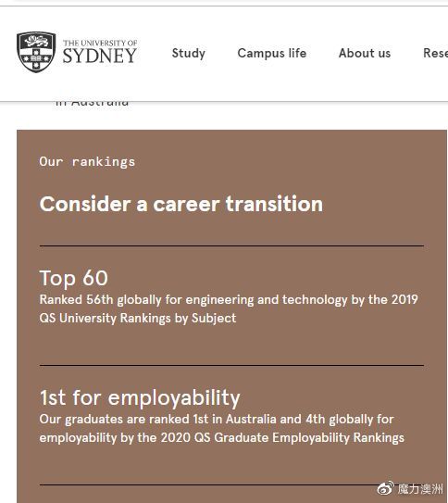Click the "Our graduates are ranked 1st" line
The height and width of the screenshot is (503, 448).
217,420
